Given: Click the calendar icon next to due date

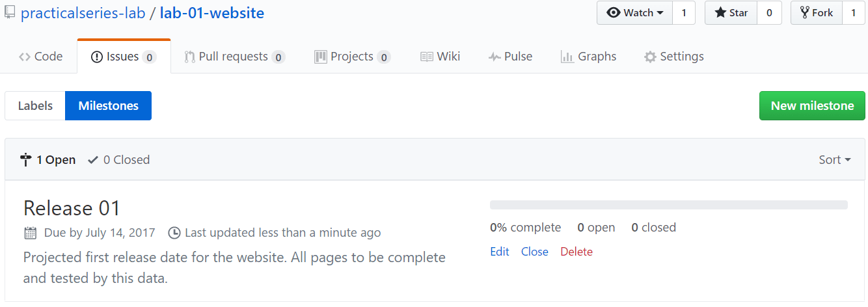Looking at the screenshot, I should 30,233.
